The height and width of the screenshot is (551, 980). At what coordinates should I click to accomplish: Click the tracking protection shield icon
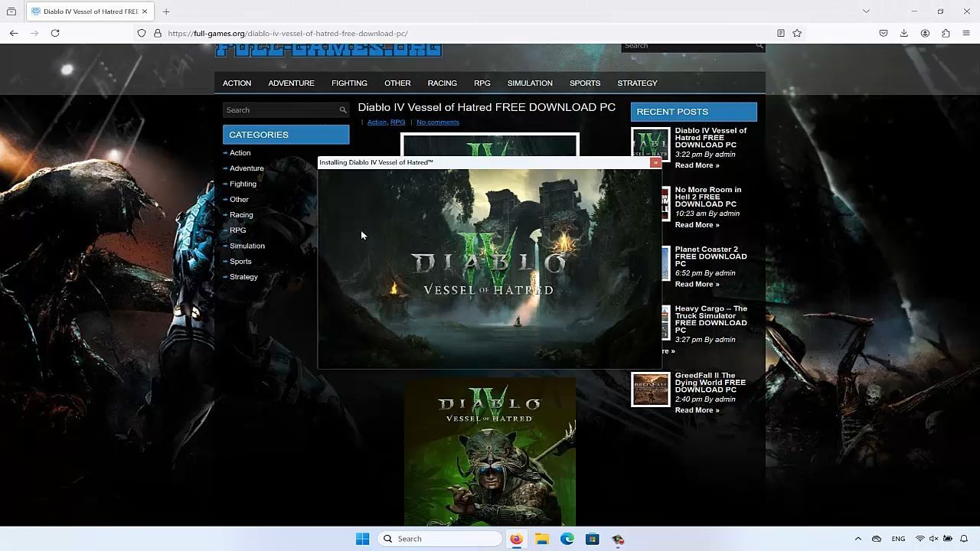142,33
